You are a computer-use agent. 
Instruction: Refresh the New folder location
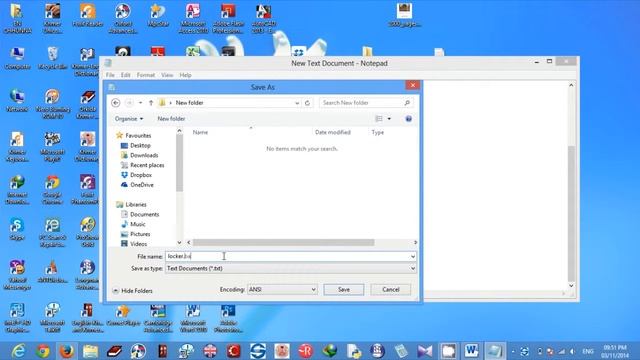coord(307,103)
